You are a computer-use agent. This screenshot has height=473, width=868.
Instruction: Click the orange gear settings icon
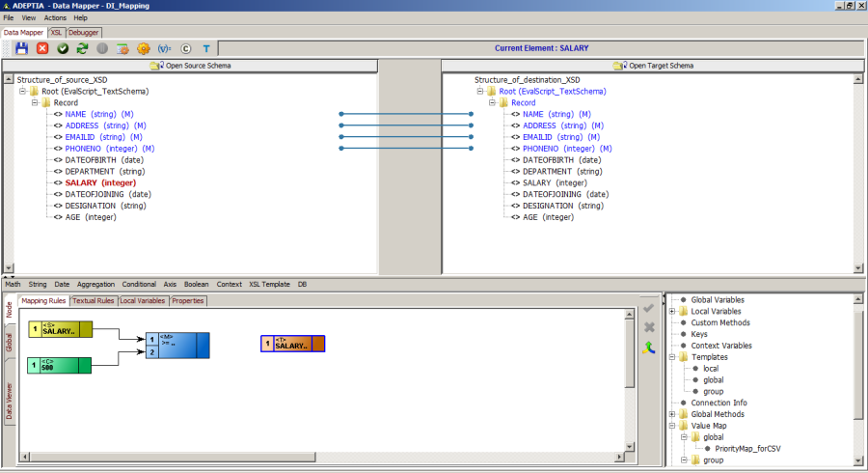(x=144, y=48)
